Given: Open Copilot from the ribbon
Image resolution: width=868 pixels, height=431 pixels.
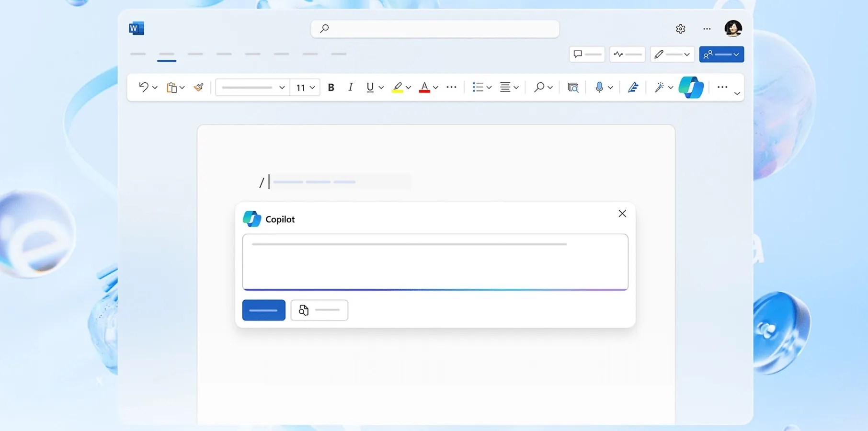Looking at the screenshot, I should (x=691, y=87).
